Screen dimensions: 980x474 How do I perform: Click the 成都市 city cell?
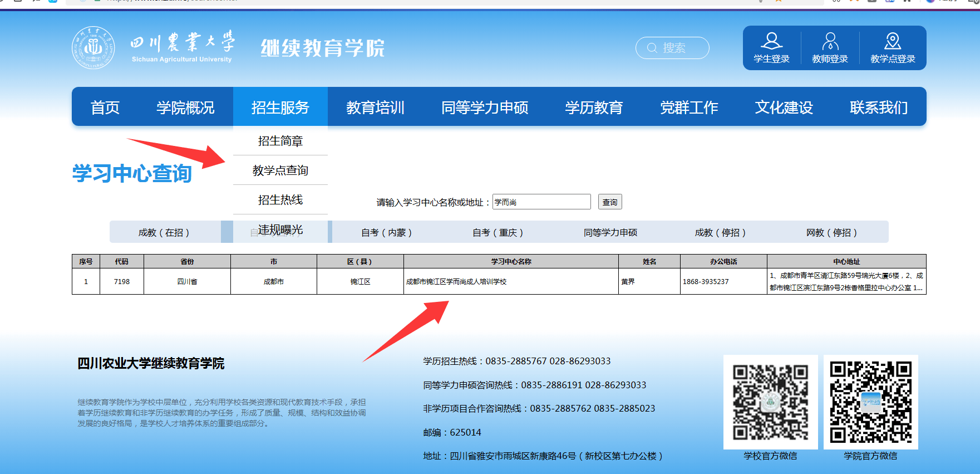274,281
